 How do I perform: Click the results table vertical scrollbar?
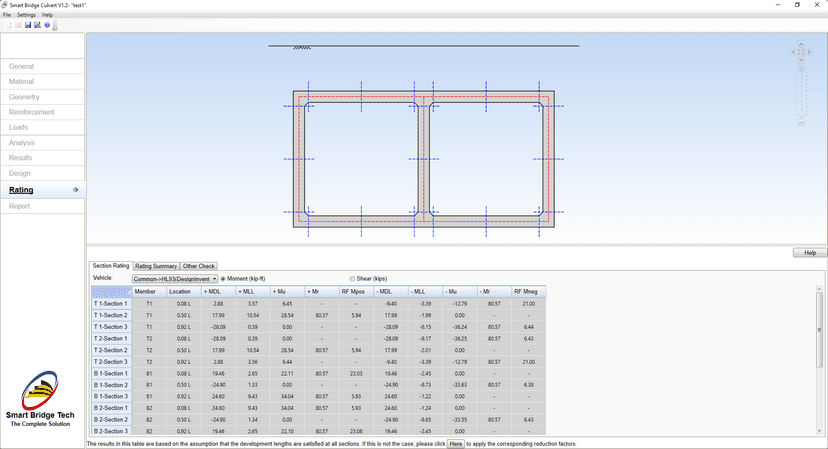[820, 330]
